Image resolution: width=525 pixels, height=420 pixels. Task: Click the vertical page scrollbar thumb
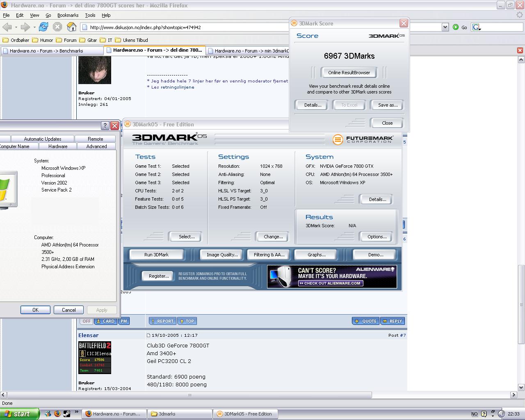pos(521,304)
